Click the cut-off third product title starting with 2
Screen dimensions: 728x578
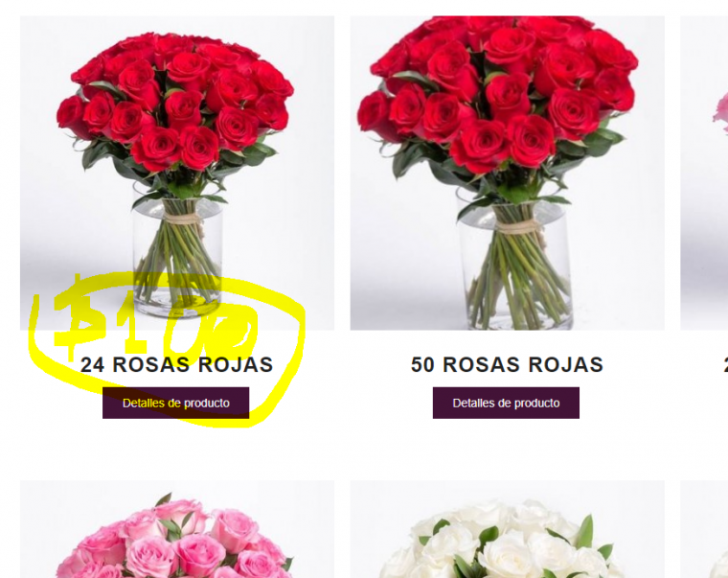725,365
